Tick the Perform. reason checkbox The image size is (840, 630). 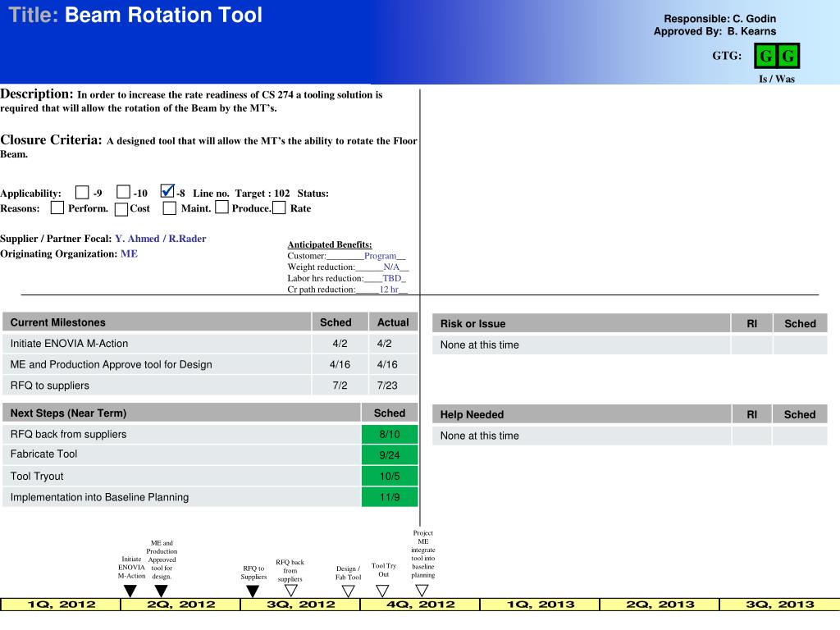pos(57,208)
